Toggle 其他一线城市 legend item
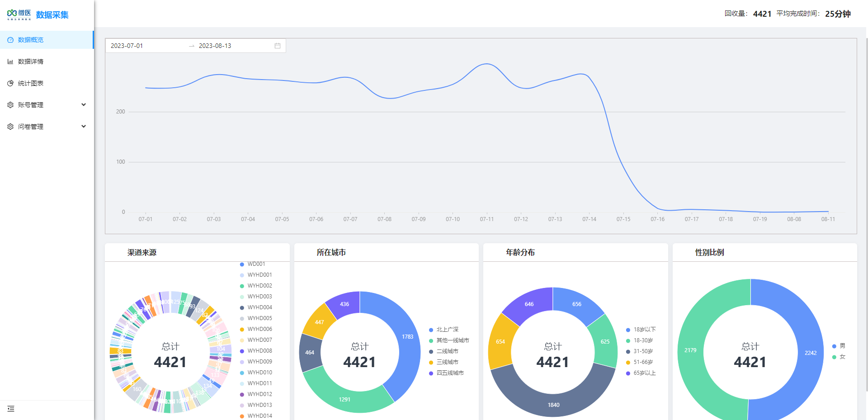 [449, 340]
